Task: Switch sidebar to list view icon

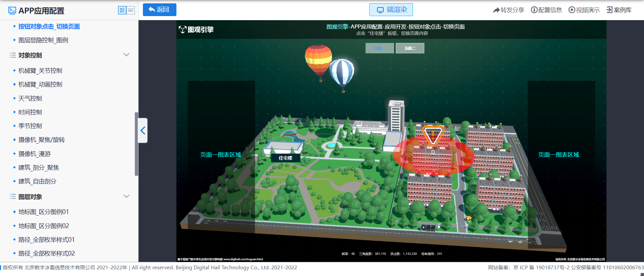Action: click(x=122, y=10)
